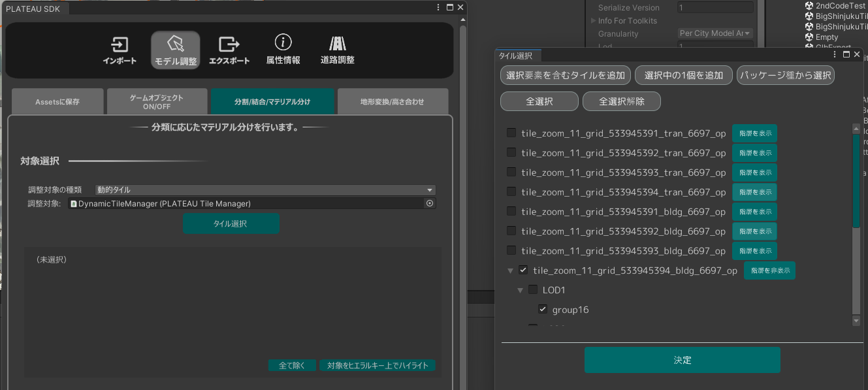This screenshot has height=390, width=868.
Task: Uncheck the group16 checkbox
Action: [543, 309]
